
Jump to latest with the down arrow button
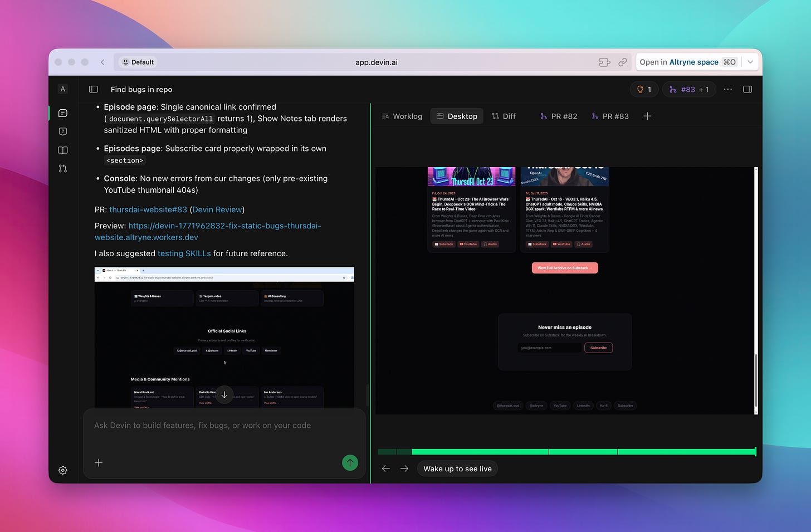[x=224, y=395]
